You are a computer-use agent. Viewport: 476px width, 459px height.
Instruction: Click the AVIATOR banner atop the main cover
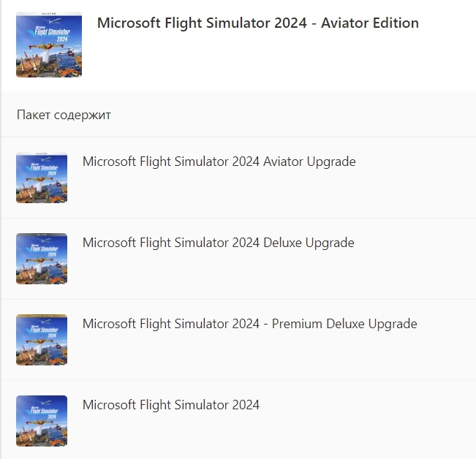(48, 15)
